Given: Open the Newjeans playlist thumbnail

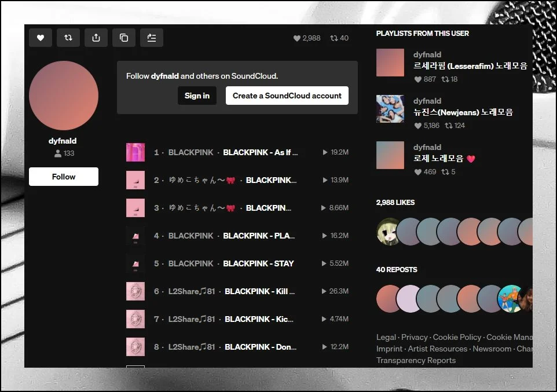Looking at the screenshot, I should click(390, 109).
